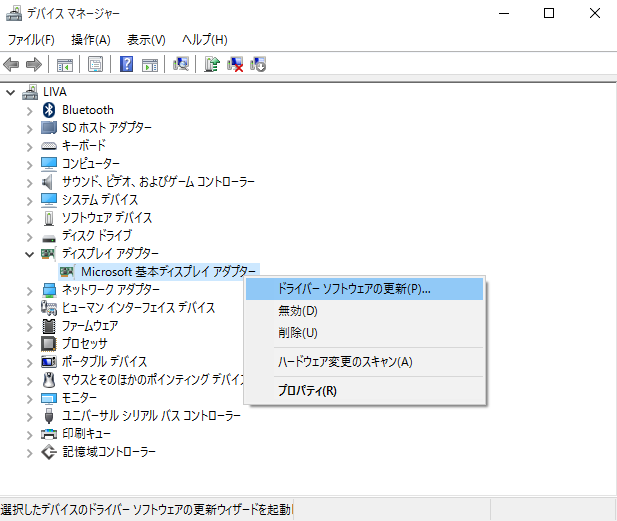Choose ハードウェア変更のスキャン(A) in context menu
The width and height of the screenshot is (617, 521).
[364, 362]
